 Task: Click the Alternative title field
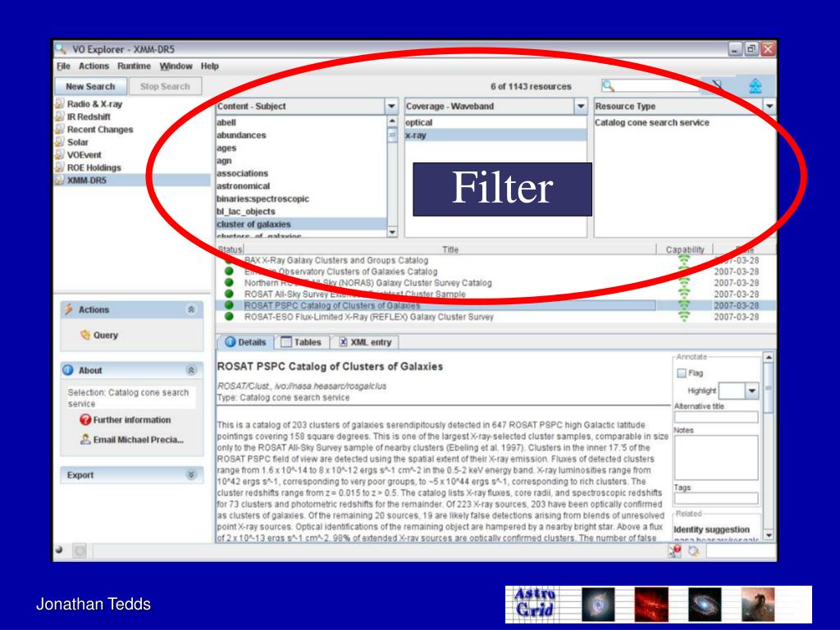click(715, 417)
